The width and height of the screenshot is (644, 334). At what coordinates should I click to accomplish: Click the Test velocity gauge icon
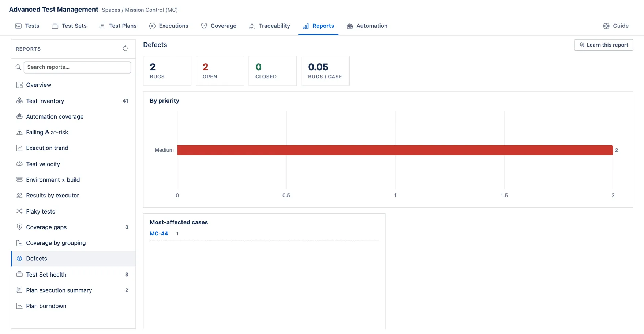click(x=19, y=164)
